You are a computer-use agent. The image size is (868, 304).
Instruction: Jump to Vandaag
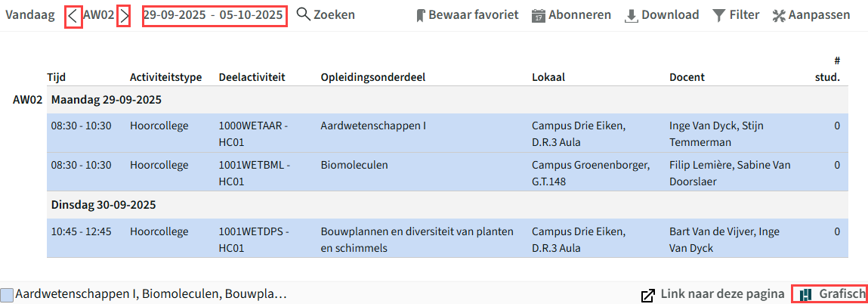click(x=30, y=15)
